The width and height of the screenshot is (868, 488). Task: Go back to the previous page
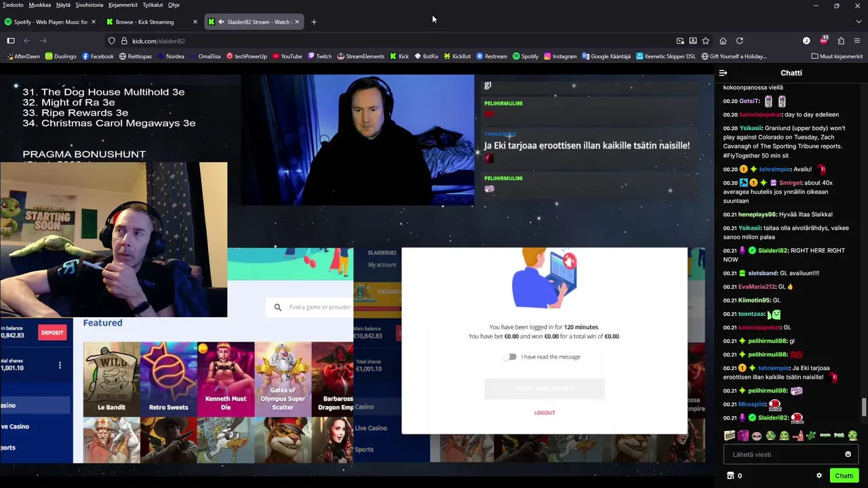click(x=27, y=41)
